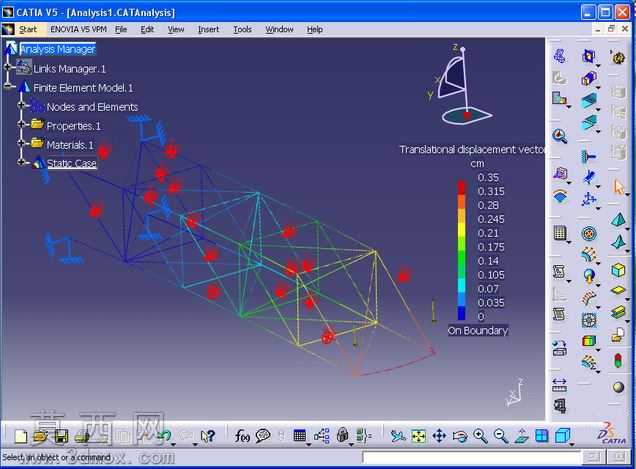Click the comment speech bubble icon
This screenshot has width=636, height=469.
pos(263,436)
